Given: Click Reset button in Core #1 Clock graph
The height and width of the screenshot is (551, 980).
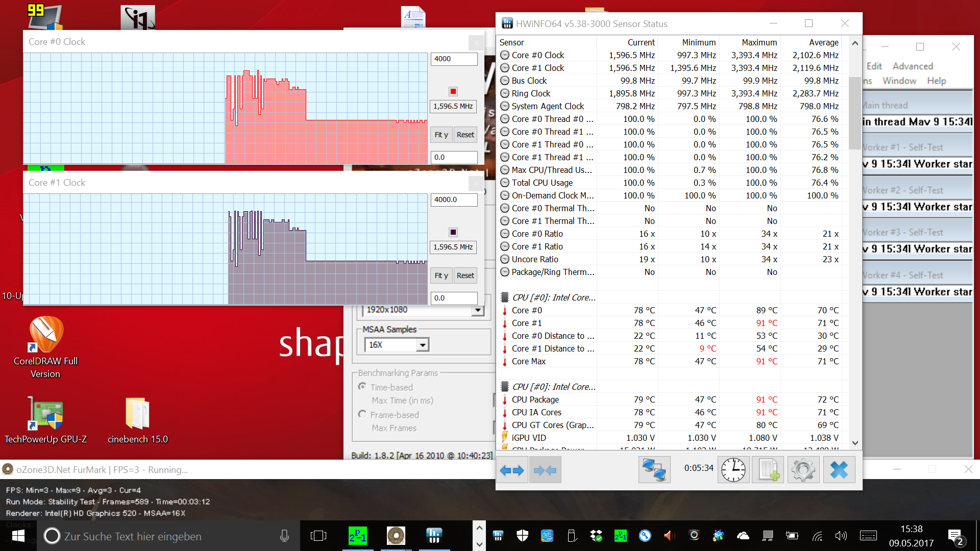Looking at the screenshot, I should point(465,275).
